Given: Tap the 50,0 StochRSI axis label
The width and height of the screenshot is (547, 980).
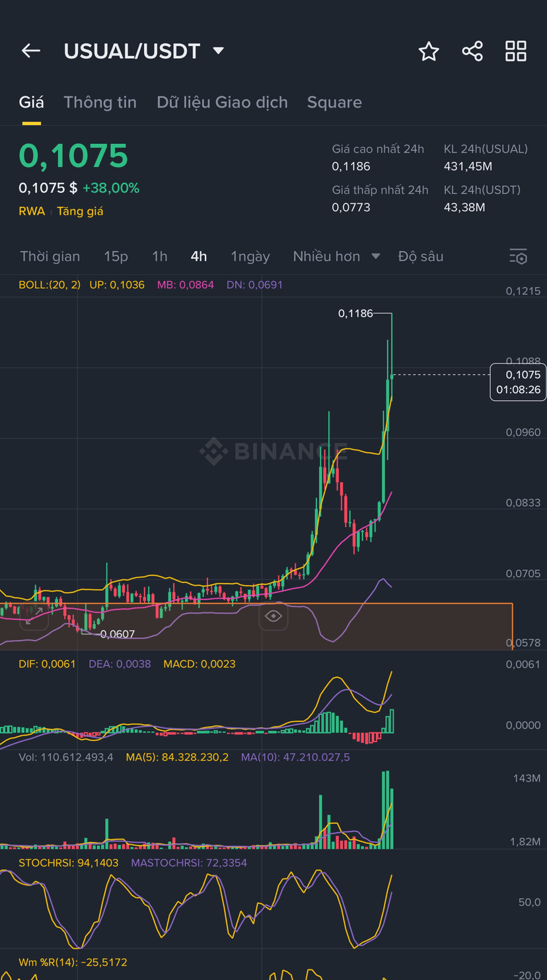Looking at the screenshot, I should tap(529, 903).
